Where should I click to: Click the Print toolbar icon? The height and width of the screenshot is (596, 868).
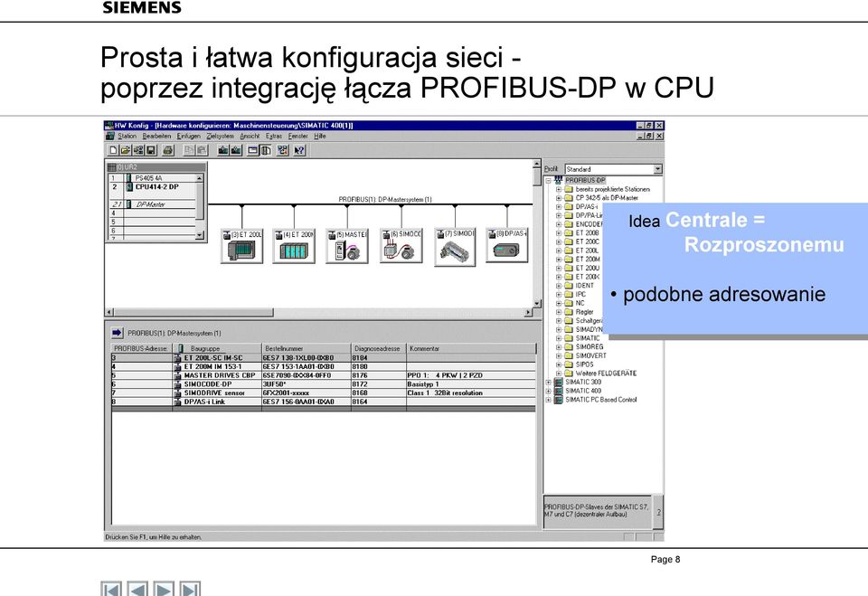coord(168,150)
